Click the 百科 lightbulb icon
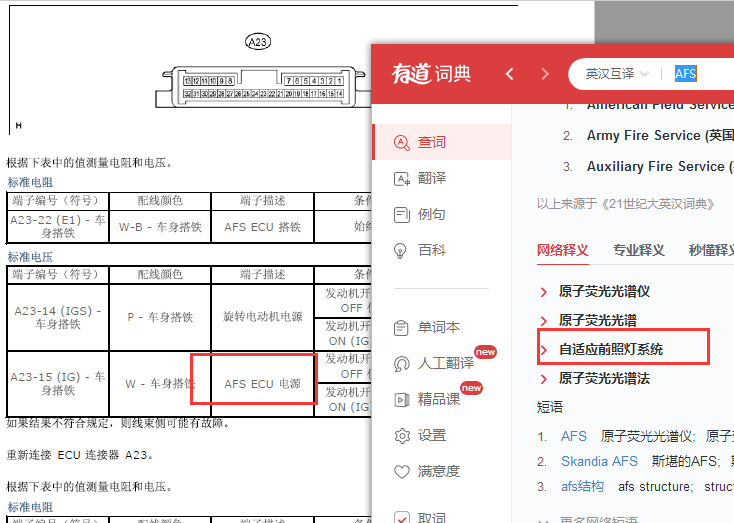Viewport: 734px width, 523px height. [x=400, y=250]
